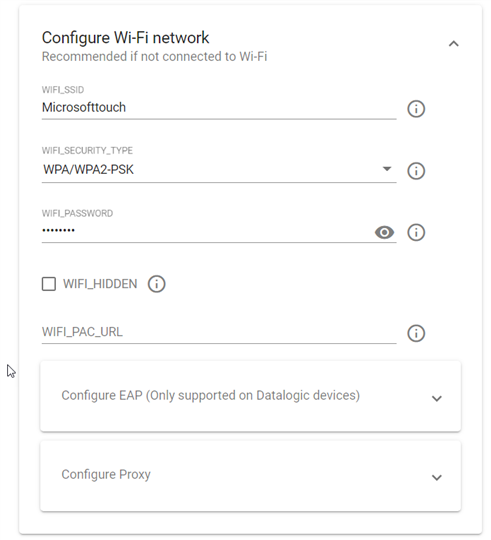Image resolution: width=491 pixels, height=540 pixels.
Task: Open info icon next to WIFI_SECURITY_TYPE
Action: (416, 171)
